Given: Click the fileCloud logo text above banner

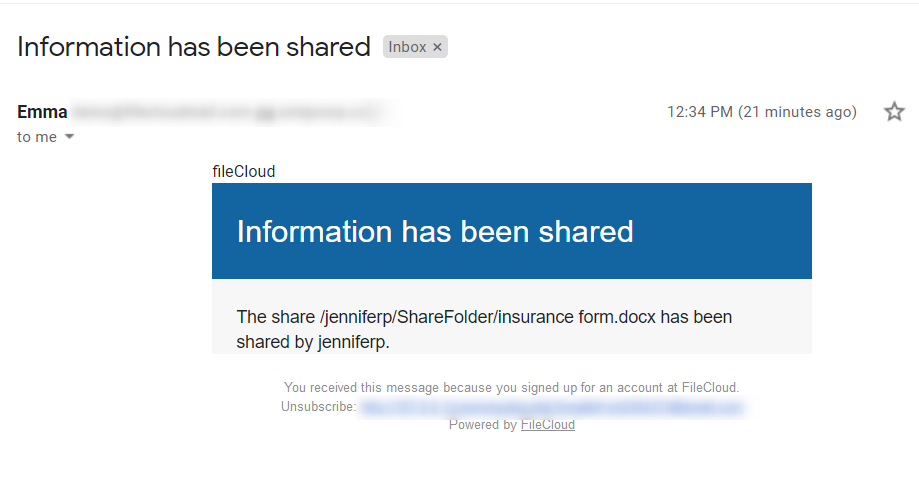Looking at the screenshot, I should point(243,171).
